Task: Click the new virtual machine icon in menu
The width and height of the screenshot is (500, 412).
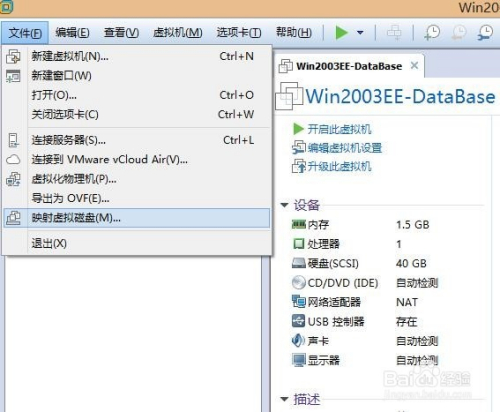Action: (x=13, y=56)
